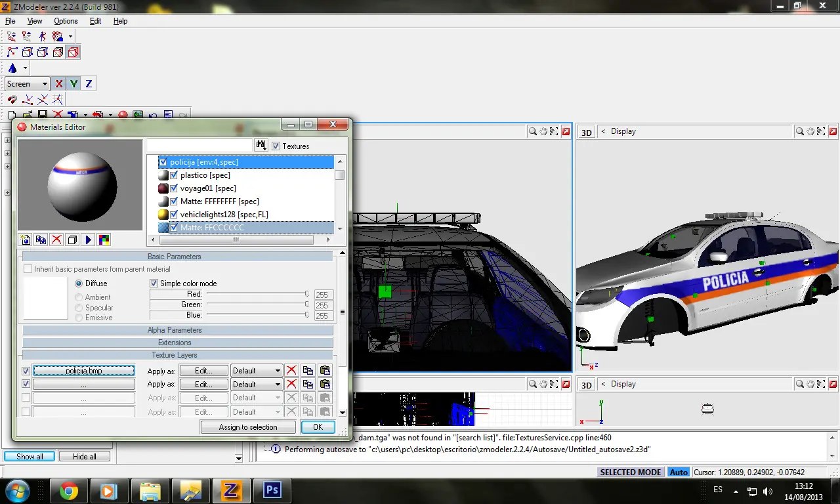Select the policija [env:4,spec] material row
840x504 pixels.
245,162
